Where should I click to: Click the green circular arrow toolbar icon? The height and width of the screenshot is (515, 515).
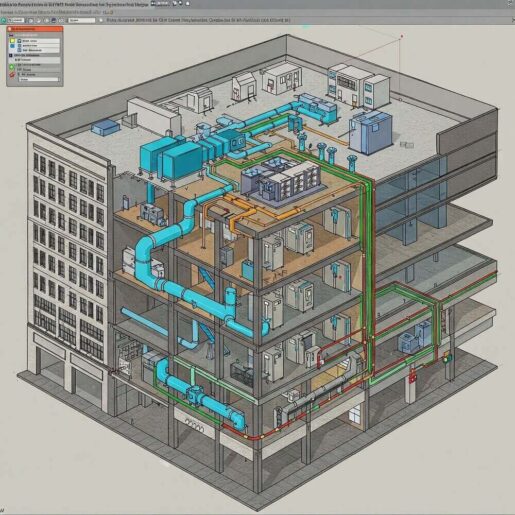click(x=3, y=20)
